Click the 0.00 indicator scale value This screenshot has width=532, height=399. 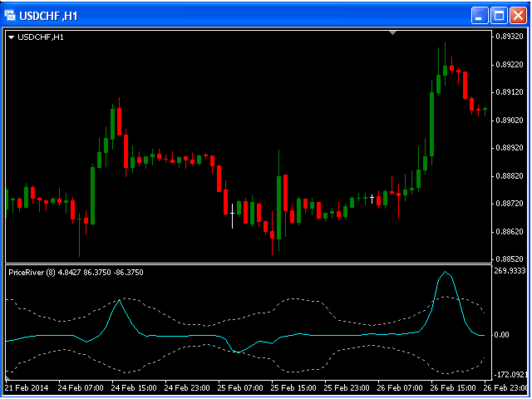[501, 335]
